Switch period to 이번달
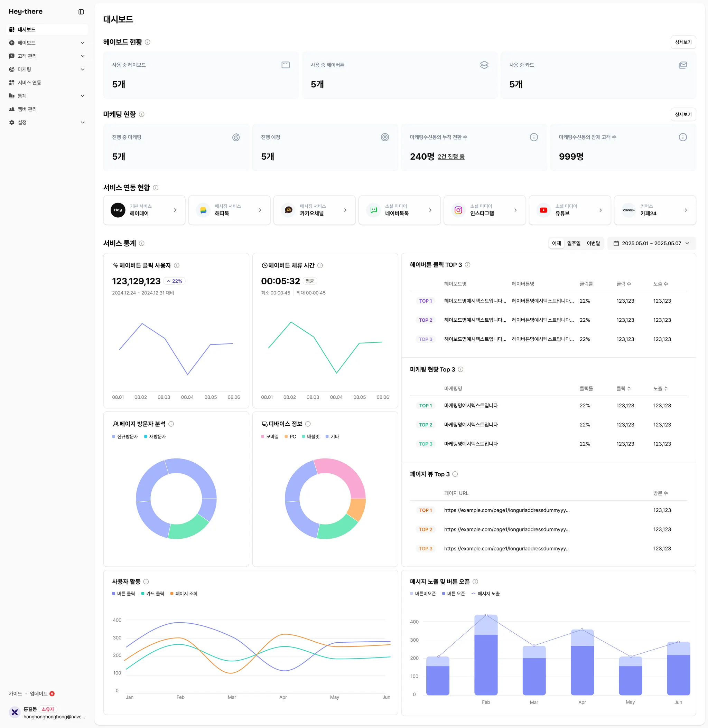The image size is (708, 728). 593,243
